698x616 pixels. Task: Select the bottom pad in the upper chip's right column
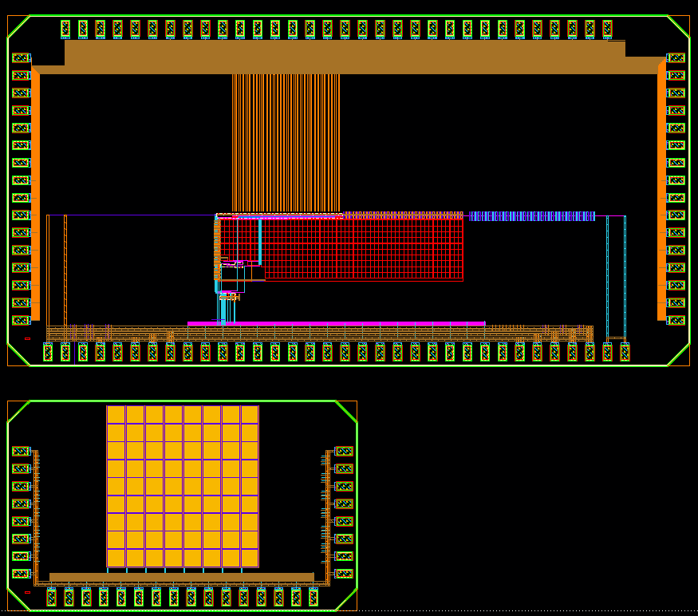coord(676,320)
